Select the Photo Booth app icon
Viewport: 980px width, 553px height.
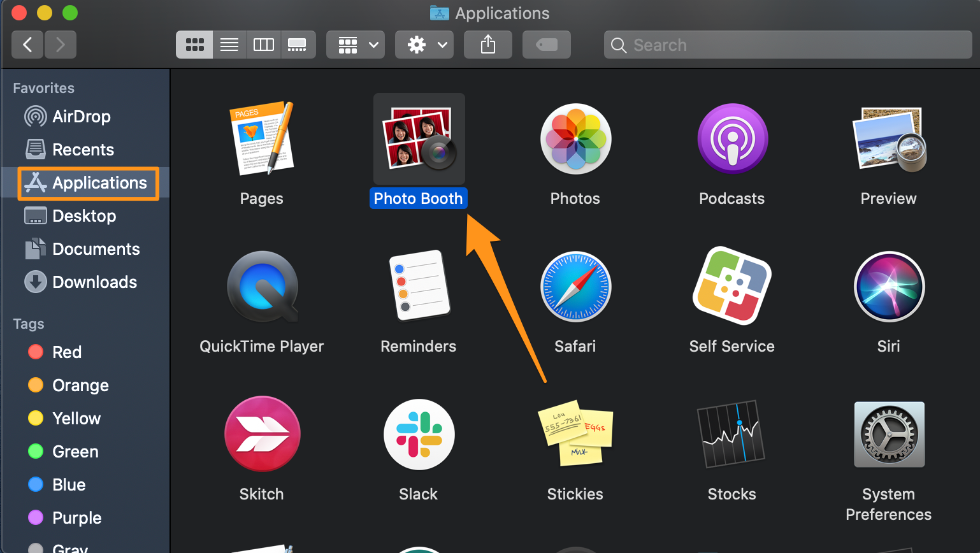[419, 139]
